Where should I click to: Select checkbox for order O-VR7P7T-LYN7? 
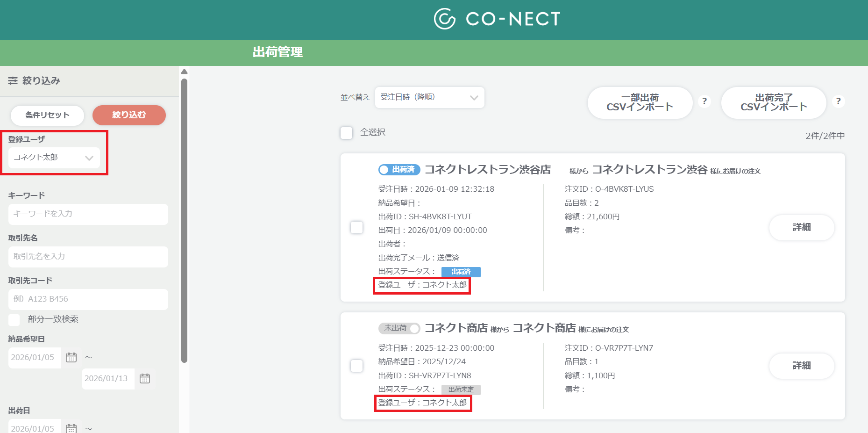click(x=356, y=366)
